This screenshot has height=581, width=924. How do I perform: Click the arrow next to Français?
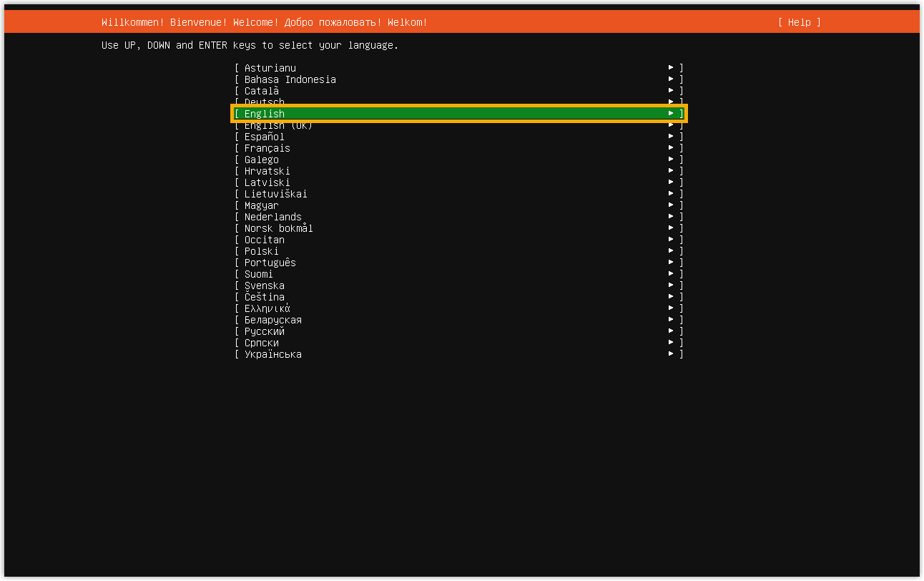671,148
